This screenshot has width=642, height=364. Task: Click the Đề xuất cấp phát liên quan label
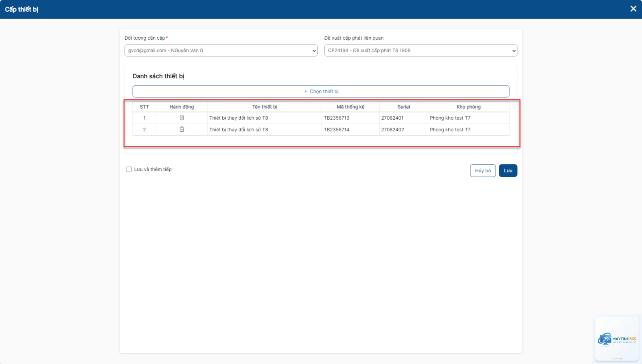coord(354,38)
